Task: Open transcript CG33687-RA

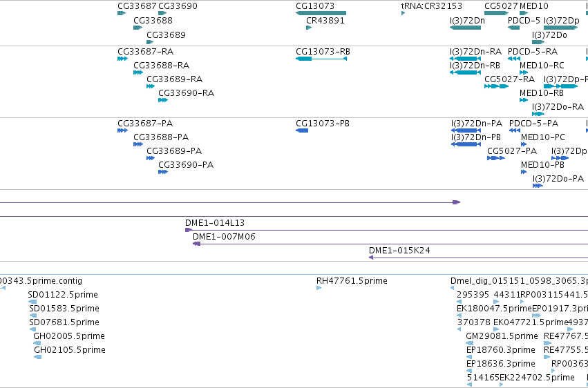Action: click(x=122, y=59)
